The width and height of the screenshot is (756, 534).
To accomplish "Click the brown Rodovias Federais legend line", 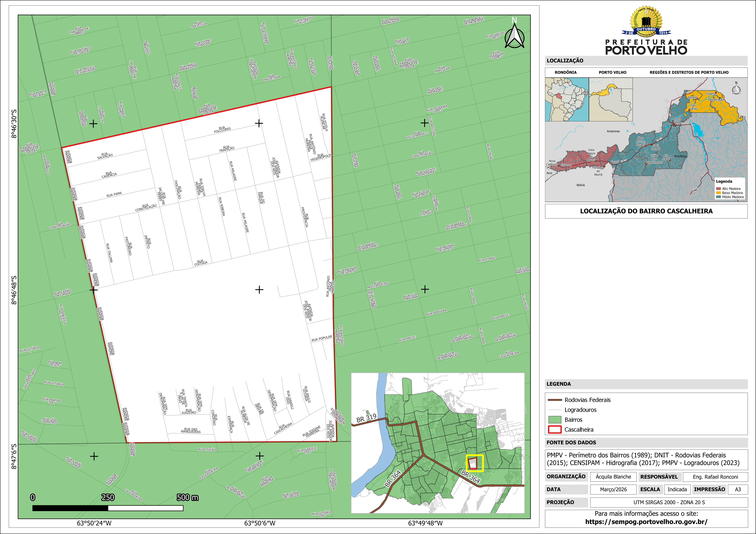I will coord(555,400).
